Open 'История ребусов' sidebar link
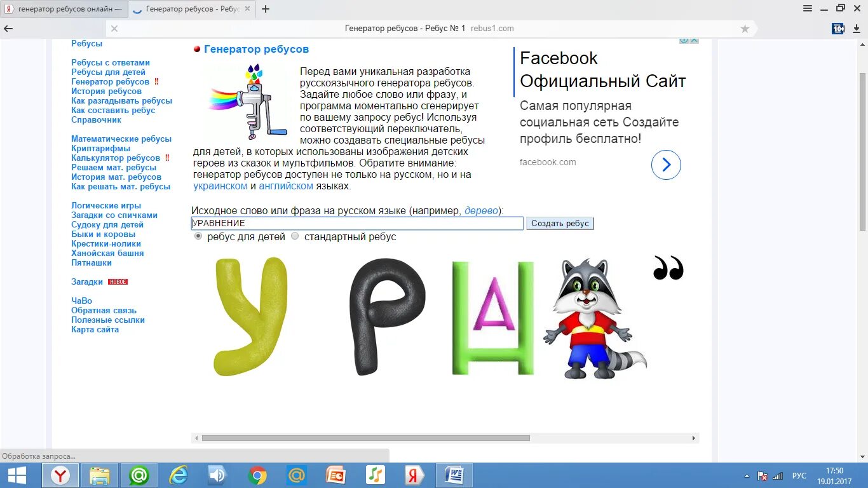The width and height of the screenshot is (868, 488). tap(106, 91)
